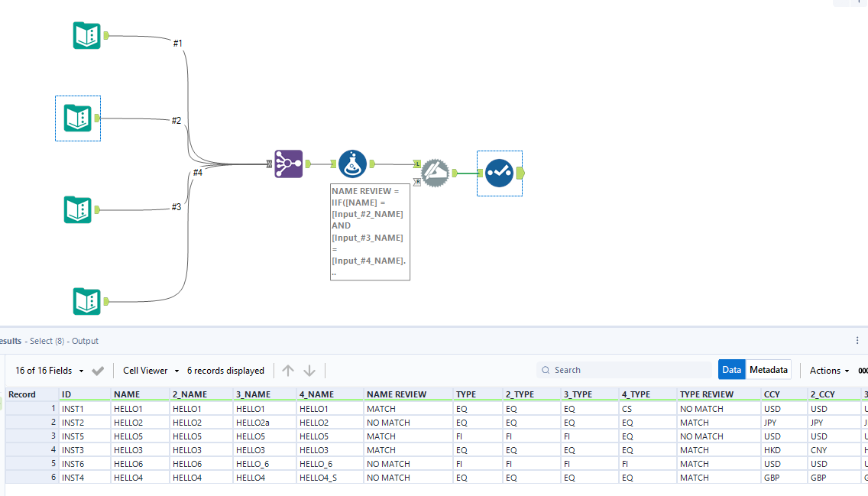
Task: Click the checkmark next to the fields selector
Action: pyautogui.click(x=98, y=370)
